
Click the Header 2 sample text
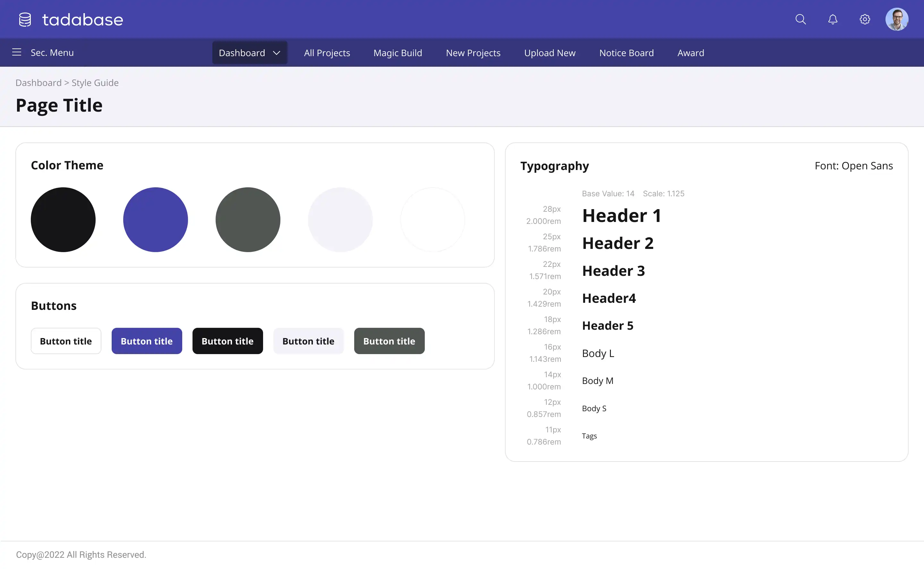pyautogui.click(x=618, y=243)
